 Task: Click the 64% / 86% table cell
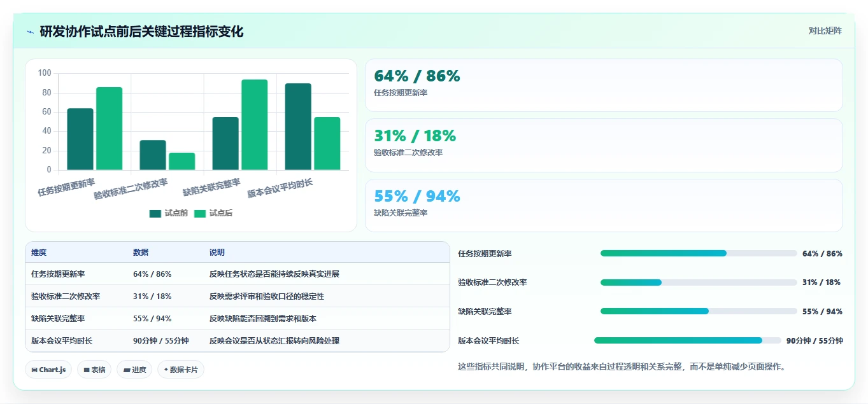[152, 274]
